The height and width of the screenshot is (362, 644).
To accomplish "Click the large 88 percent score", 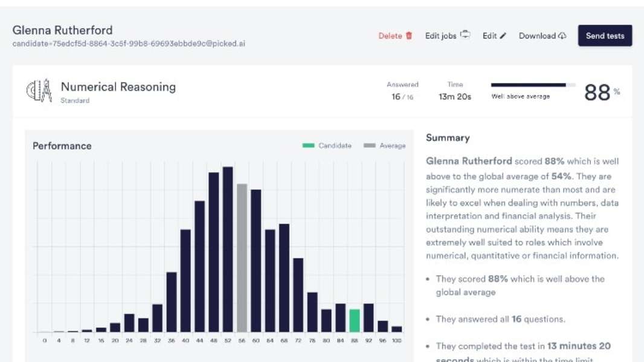I will (x=597, y=92).
